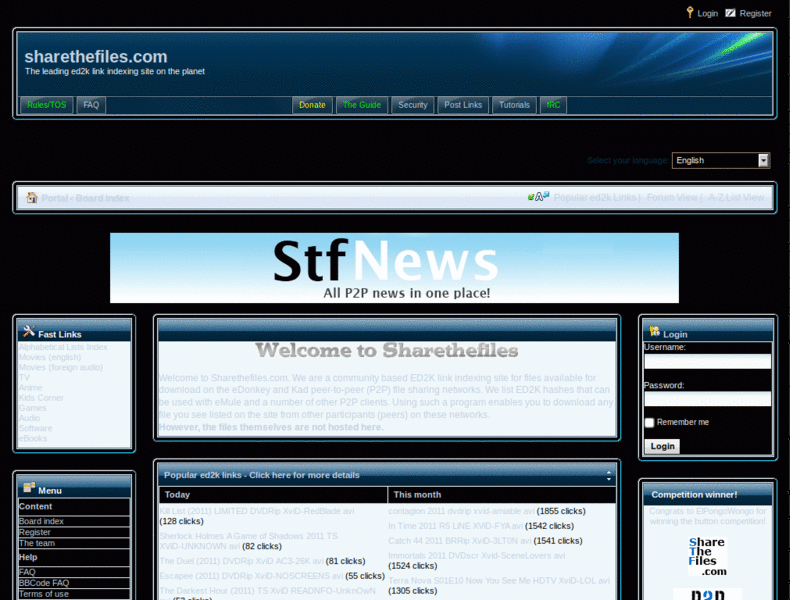Click The team in Menu panel
Screen dimensions: 800x600
pyautogui.click(x=37, y=543)
